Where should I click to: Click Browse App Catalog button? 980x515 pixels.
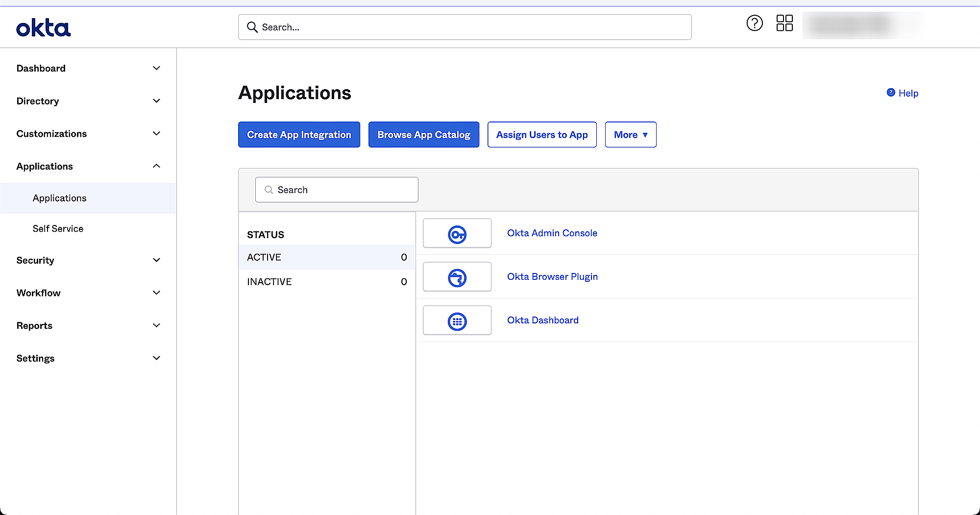(424, 135)
